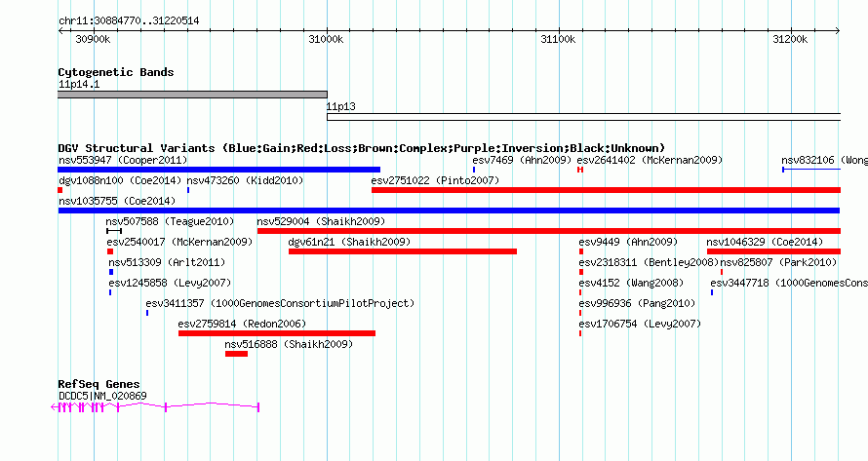Click the 11p14.1 band label
868x461 pixels.
79,84
